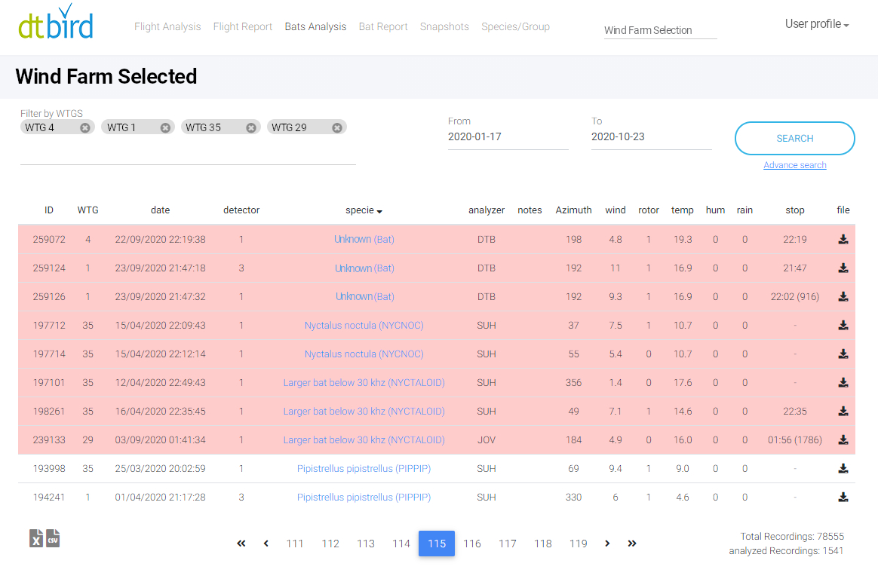Download file for recording 259072
The width and height of the screenshot is (878, 588).
tap(843, 240)
